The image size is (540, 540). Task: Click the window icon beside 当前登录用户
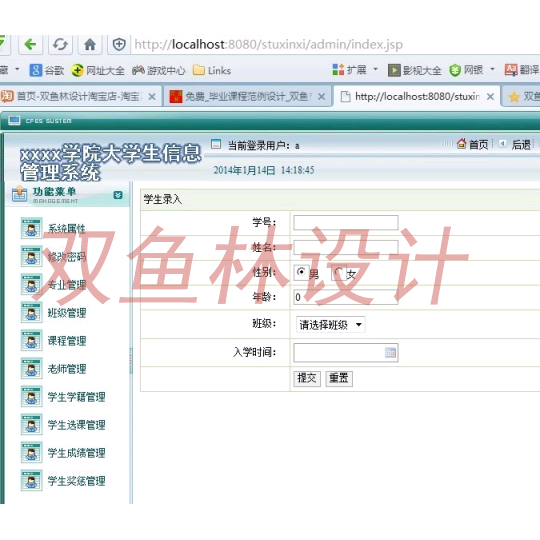coord(216,144)
